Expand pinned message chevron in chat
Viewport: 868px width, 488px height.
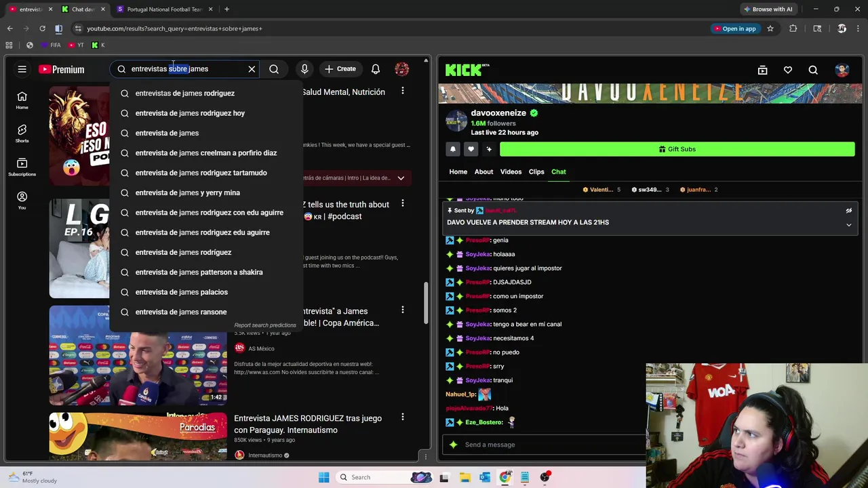(848, 225)
